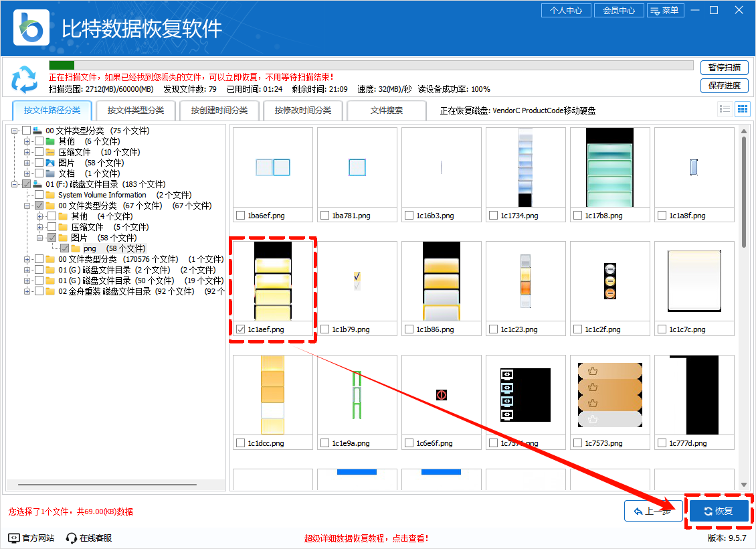The image size is (756, 549).
Task: Open online customer service headset icon
Action: point(72,538)
